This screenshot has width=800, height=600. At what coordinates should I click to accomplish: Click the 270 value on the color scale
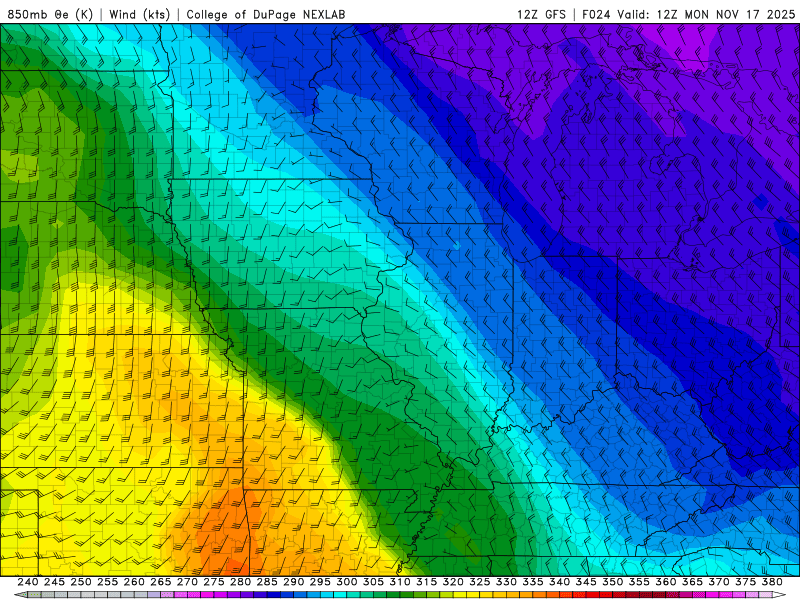coord(187,582)
